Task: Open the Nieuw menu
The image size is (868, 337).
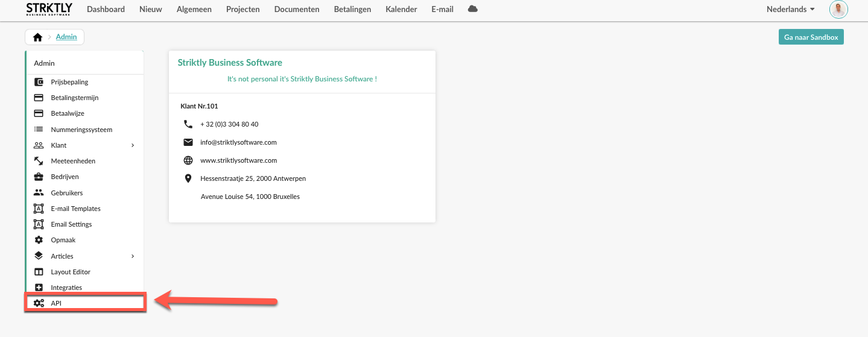Action: [x=151, y=9]
